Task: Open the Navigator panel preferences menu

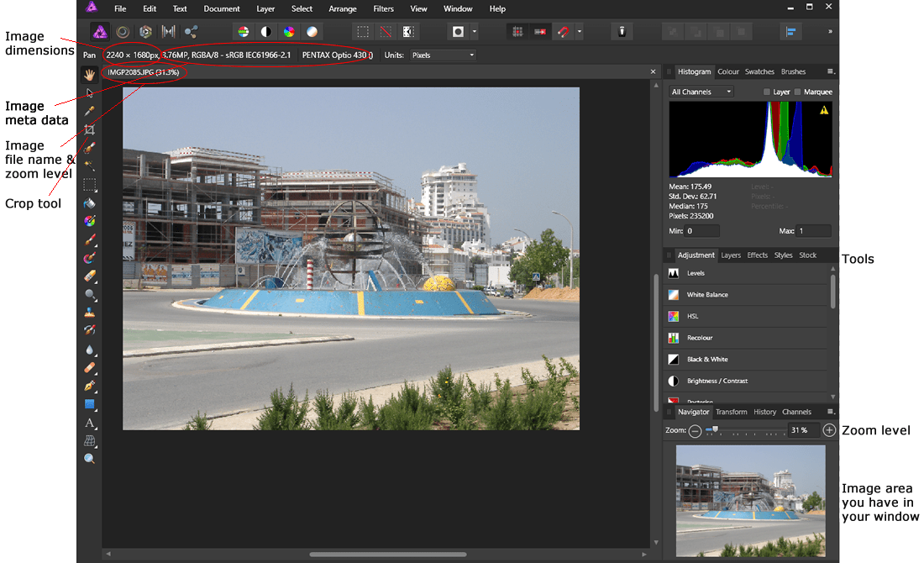Action: 831,412
